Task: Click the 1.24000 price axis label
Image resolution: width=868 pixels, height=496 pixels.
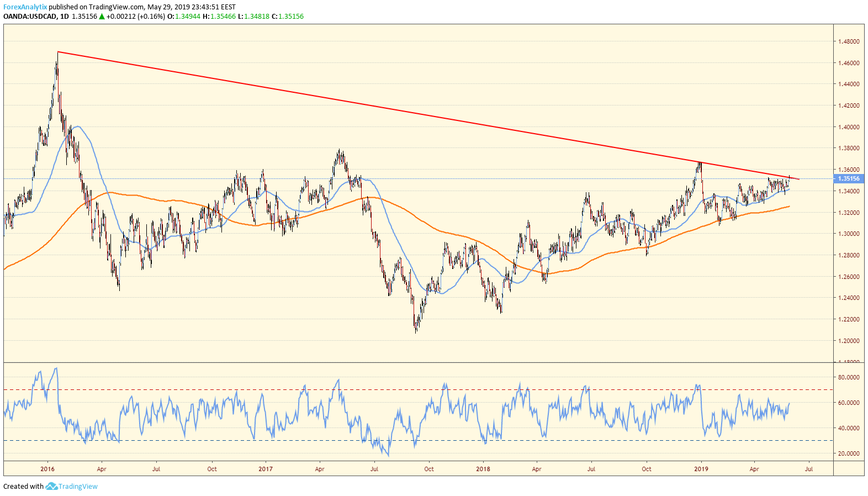Action: coord(848,298)
